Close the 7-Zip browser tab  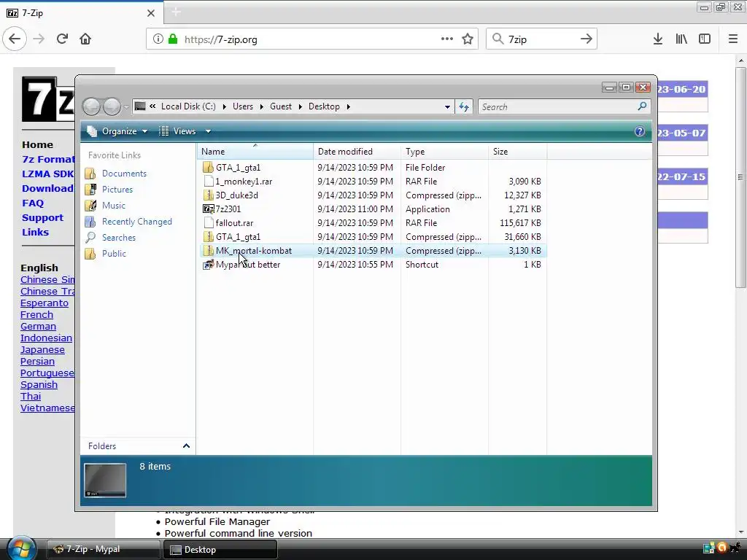(151, 13)
